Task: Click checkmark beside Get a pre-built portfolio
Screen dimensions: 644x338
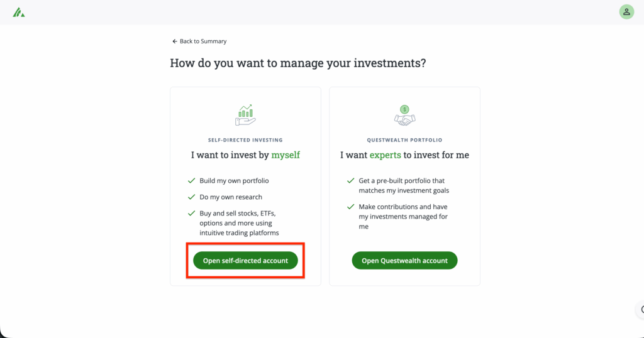Action: click(x=350, y=181)
